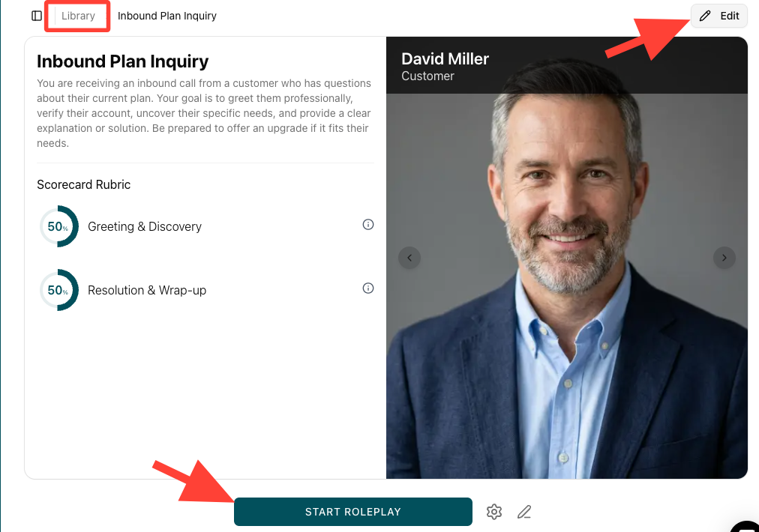
Task: Select the Greeting & Discovery rubric row
Action: [x=205, y=226]
